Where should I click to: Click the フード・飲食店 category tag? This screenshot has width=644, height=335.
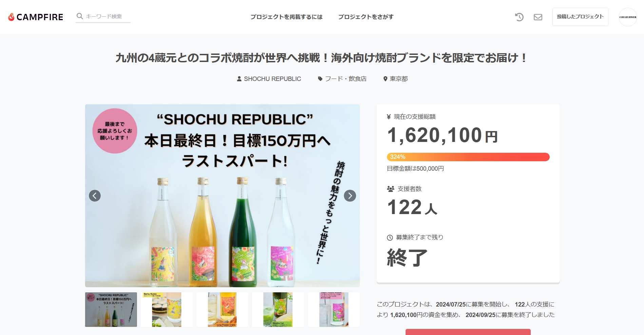(342, 79)
